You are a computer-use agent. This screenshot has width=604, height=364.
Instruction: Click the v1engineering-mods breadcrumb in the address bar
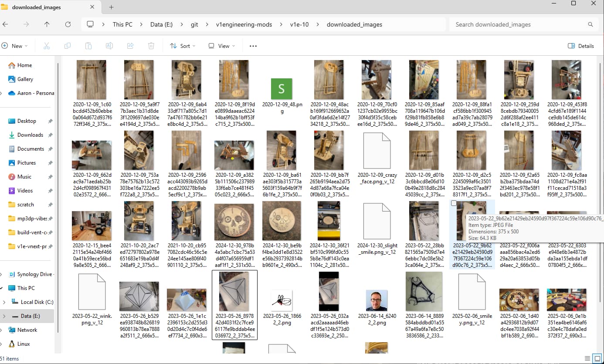(x=244, y=24)
